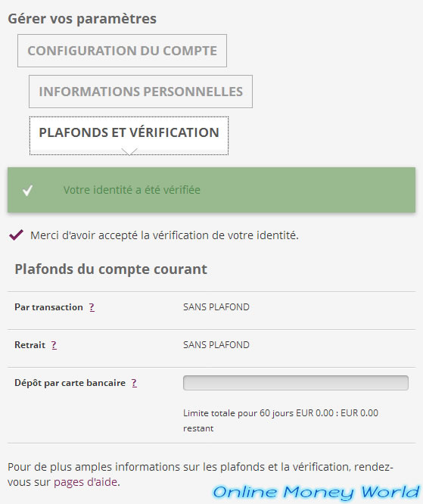Open help for Dépôt par carte bancaire
423x504 pixels.
click(x=134, y=383)
